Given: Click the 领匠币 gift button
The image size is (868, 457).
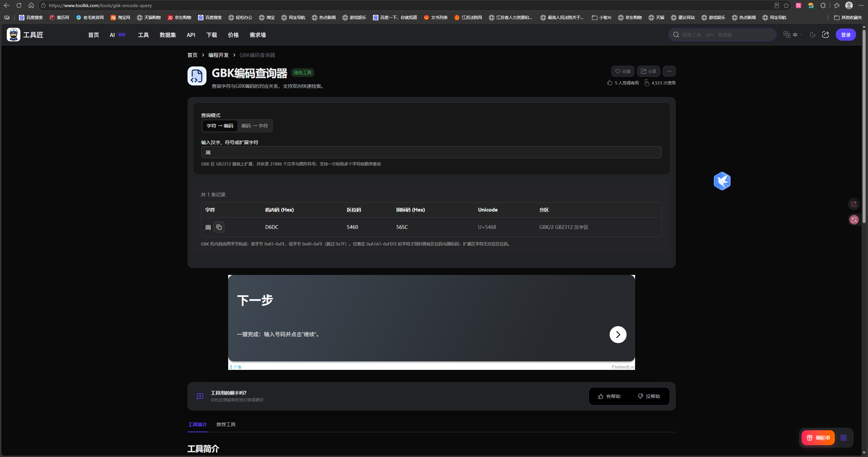Looking at the screenshot, I should [x=818, y=438].
